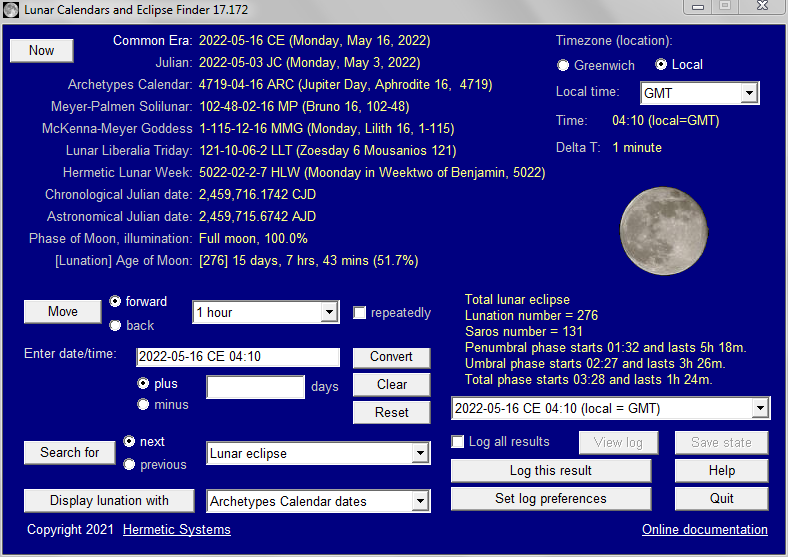Click the full moon image
This screenshot has height=557, width=788.
(x=663, y=231)
